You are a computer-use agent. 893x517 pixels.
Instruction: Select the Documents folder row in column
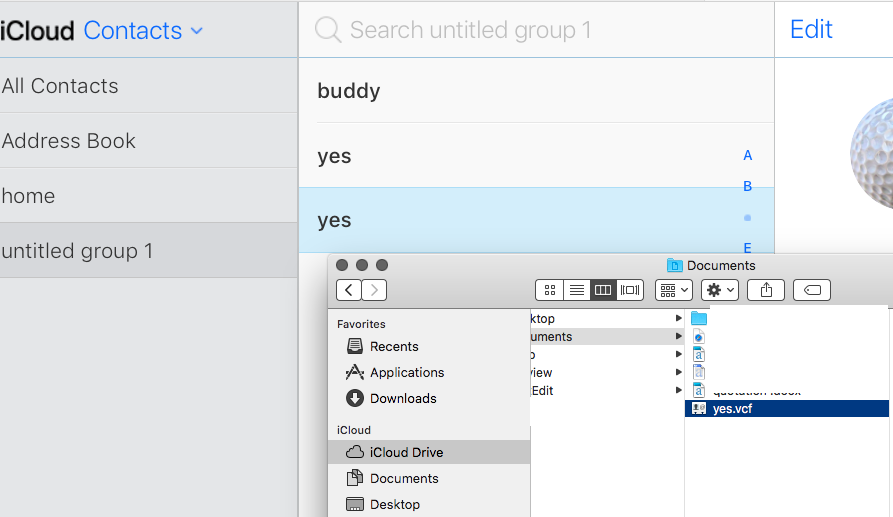(x=607, y=337)
